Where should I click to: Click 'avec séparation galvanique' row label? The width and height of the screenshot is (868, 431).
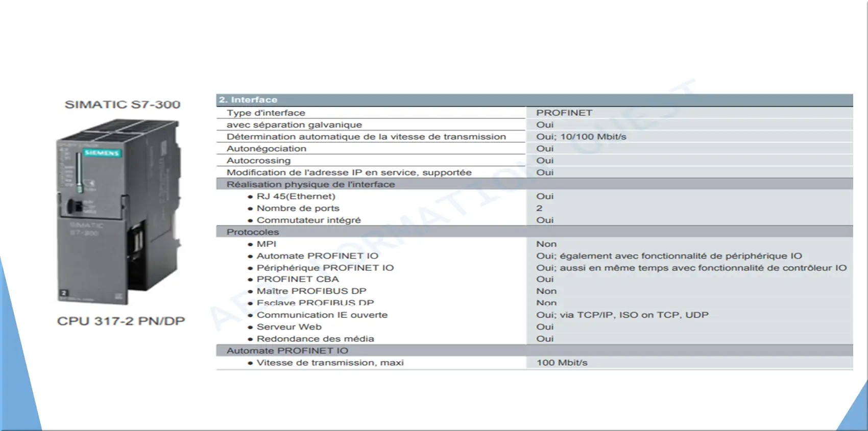coord(294,125)
